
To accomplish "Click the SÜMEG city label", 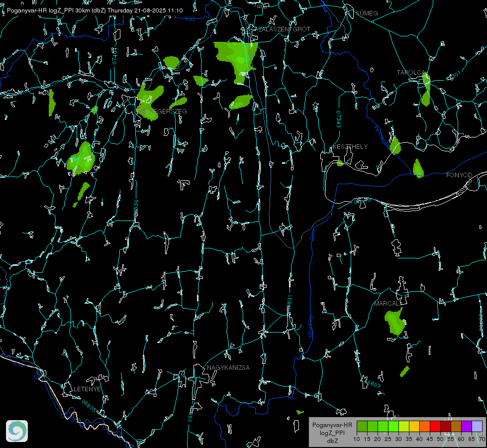I will click(x=367, y=13).
